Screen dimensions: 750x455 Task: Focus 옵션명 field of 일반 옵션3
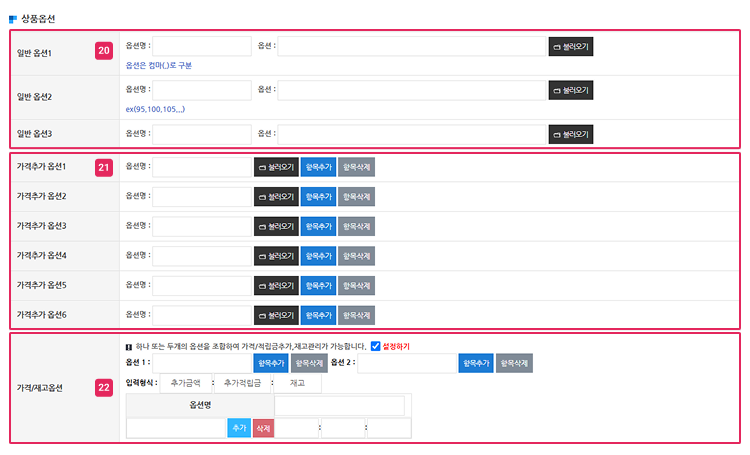click(x=202, y=134)
